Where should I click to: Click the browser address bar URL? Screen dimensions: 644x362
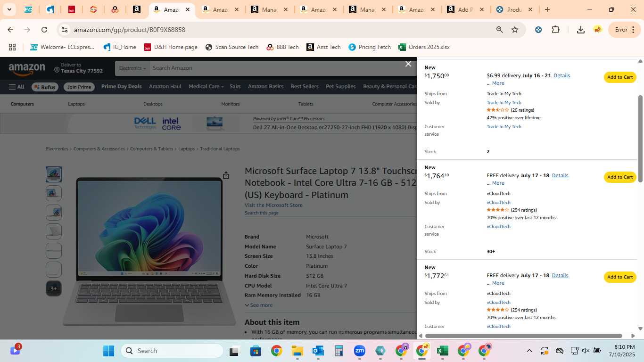130,30
